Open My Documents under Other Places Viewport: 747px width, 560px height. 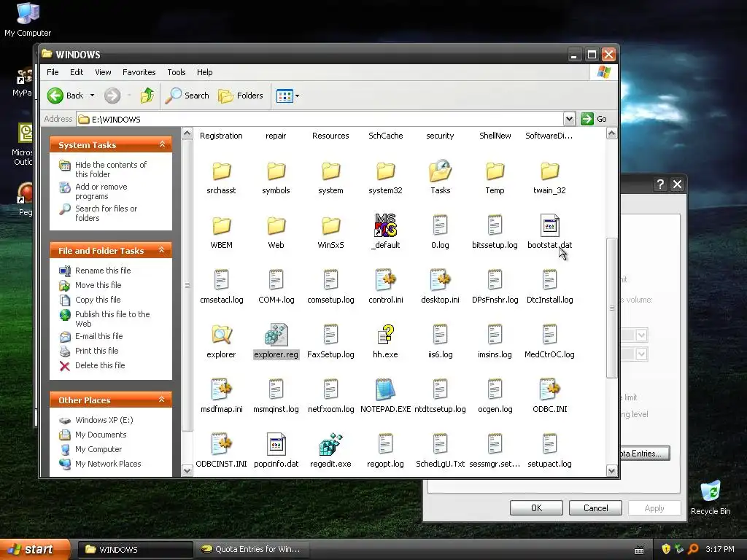pos(101,435)
